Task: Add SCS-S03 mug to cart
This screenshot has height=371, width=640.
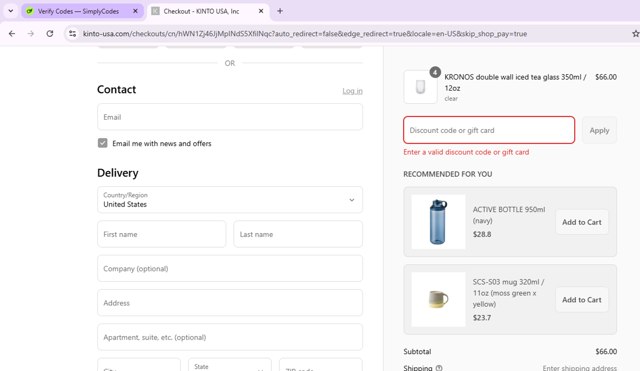Action: coord(582,300)
